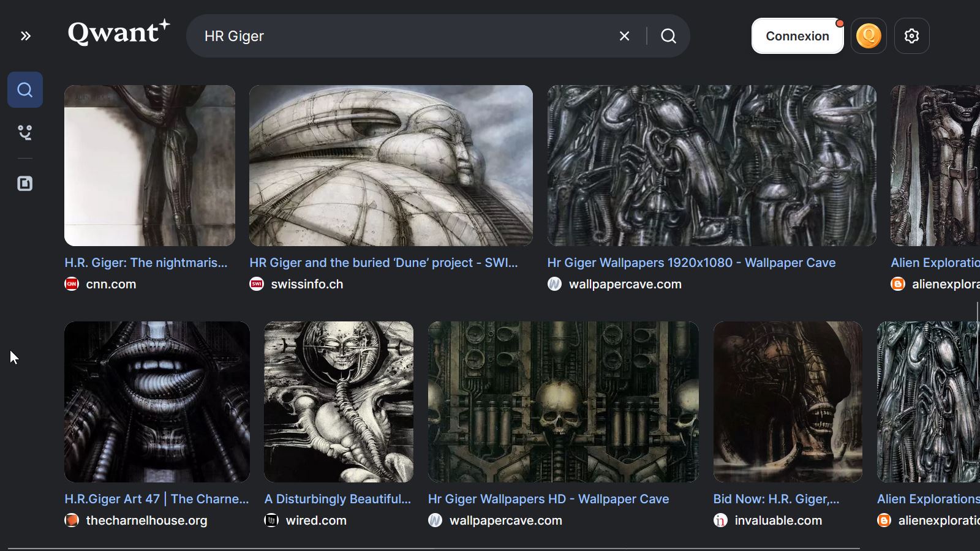Open the charnelhouse lips artwork thumbnail
980x551 pixels.
(157, 402)
